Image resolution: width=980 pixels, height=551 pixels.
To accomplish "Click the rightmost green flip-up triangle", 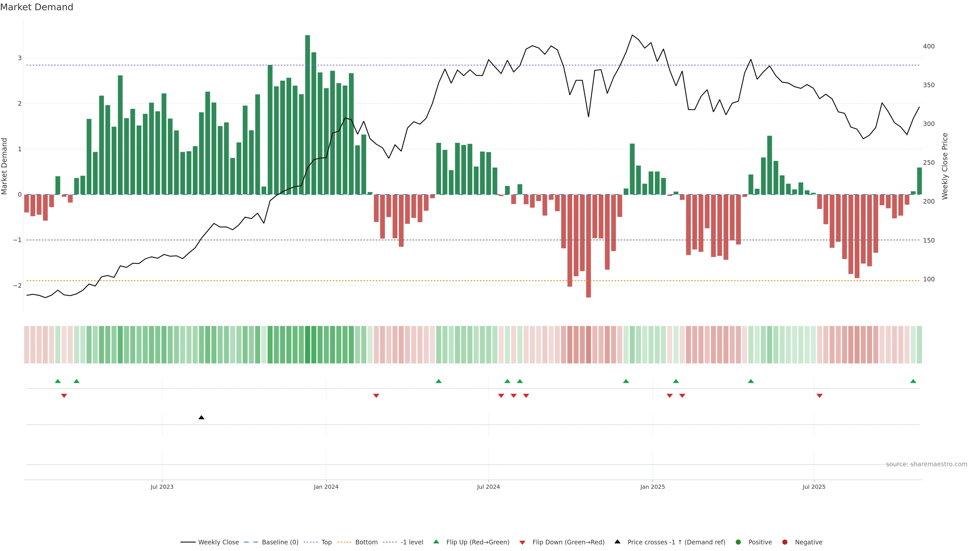I will (913, 381).
